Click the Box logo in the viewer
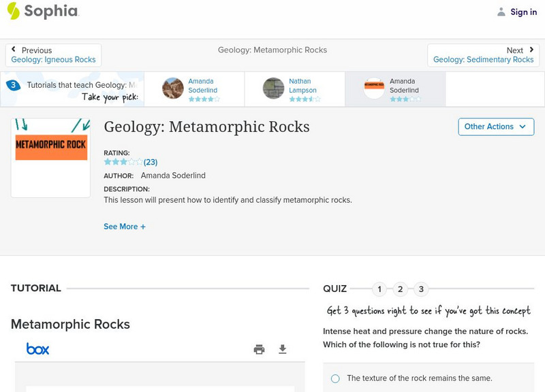 pos(37,349)
